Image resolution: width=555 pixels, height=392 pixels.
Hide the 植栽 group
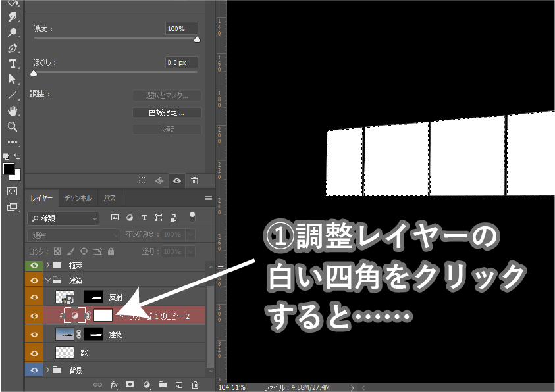(34, 265)
